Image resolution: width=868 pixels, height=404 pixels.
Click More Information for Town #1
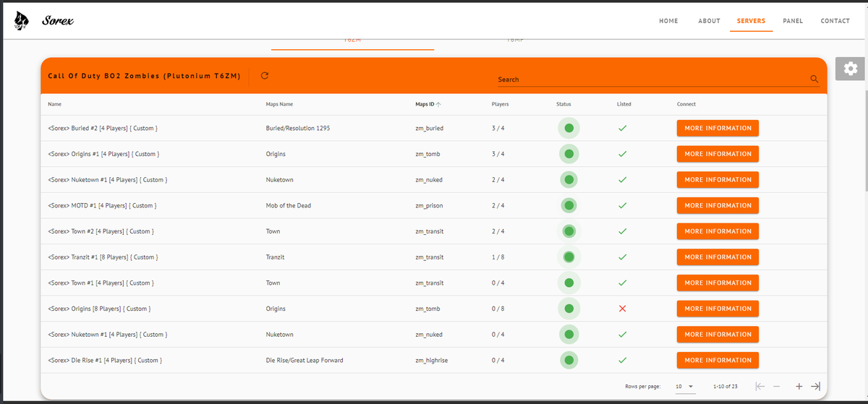[x=718, y=283]
